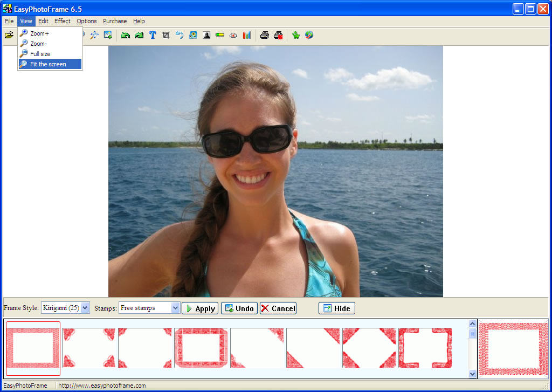This screenshot has height=392, width=552.
Task: Click the black silhouette portrait toolbar icon
Action: [x=206, y=35]
